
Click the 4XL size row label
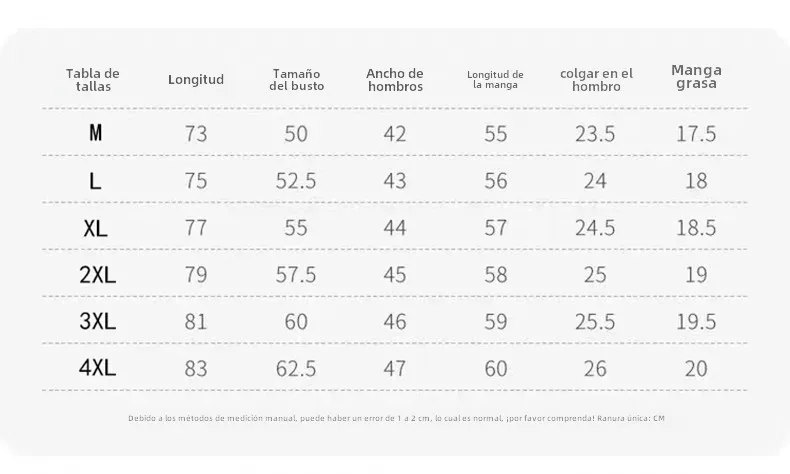[97, 368]
